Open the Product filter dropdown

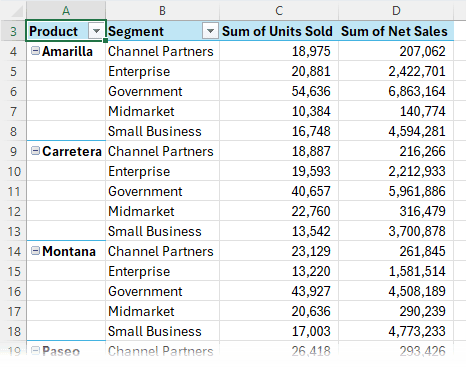pos(96,31)
